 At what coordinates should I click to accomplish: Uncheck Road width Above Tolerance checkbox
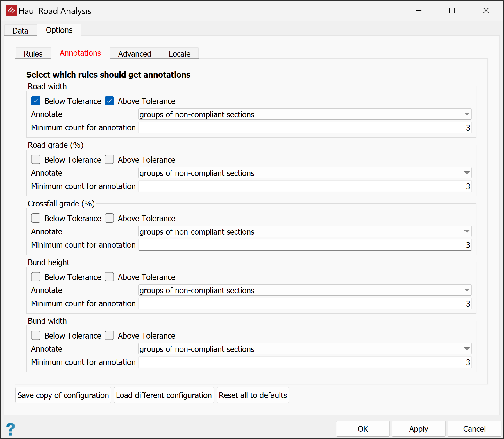tap(109, 101)
